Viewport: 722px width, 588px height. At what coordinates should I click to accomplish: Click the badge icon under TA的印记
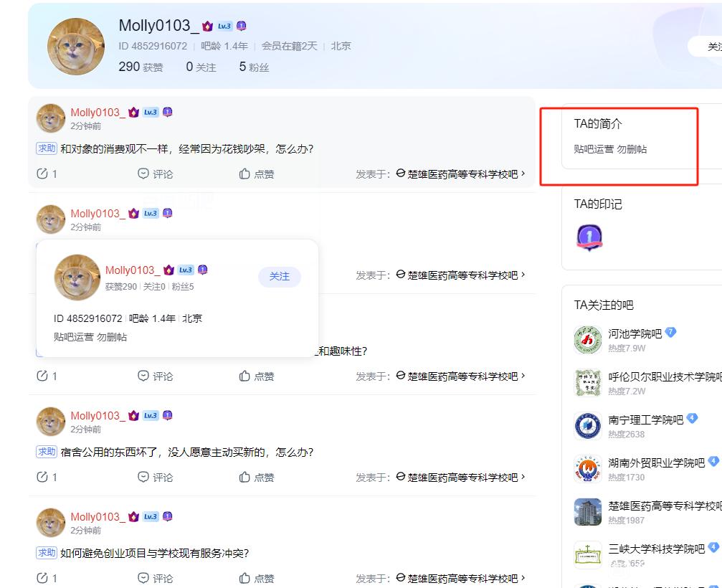pos(589,237)
